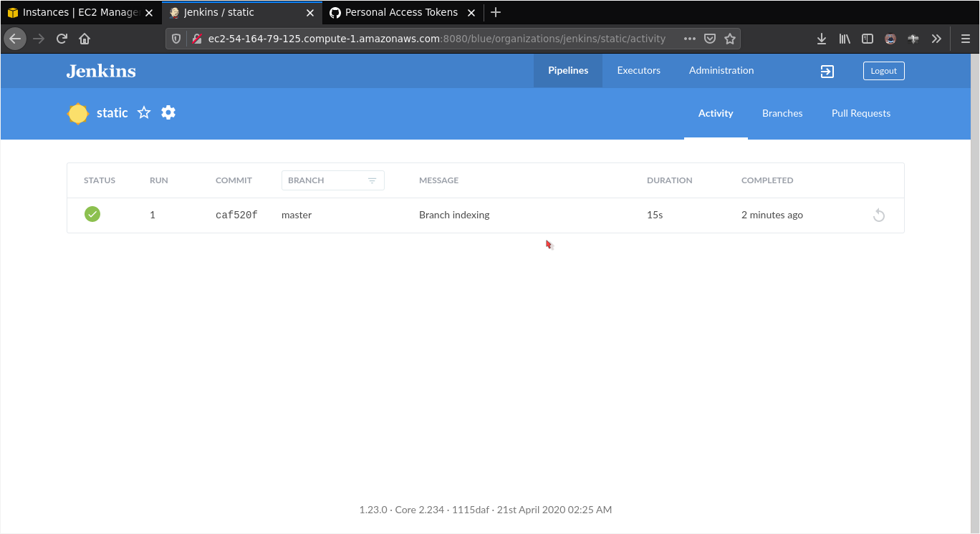Go back with browser back arrow
This screenshot has height=534, width=980.
pyautogui.click(x=15, y=39)
